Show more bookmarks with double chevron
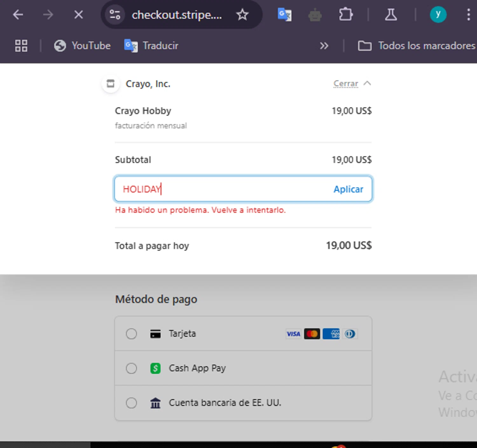 coord(324,46)
